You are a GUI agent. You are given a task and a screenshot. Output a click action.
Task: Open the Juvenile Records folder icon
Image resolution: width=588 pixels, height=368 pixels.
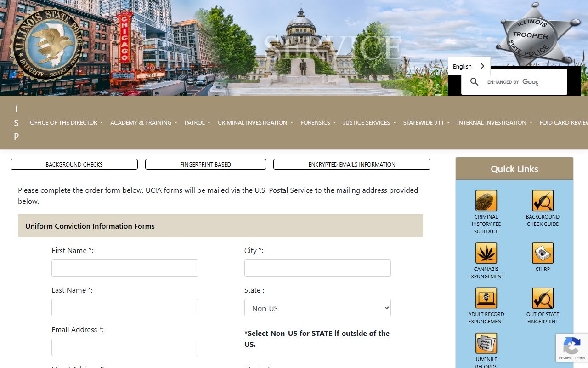(x=486, y=343)
